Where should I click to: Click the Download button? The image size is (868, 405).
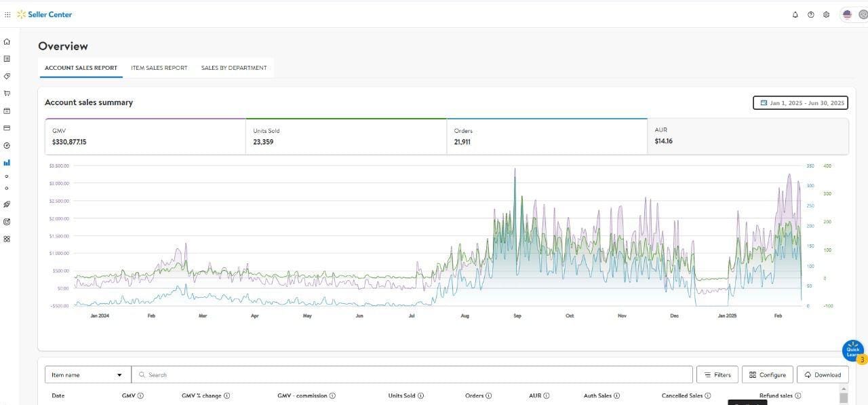point(823,374)
